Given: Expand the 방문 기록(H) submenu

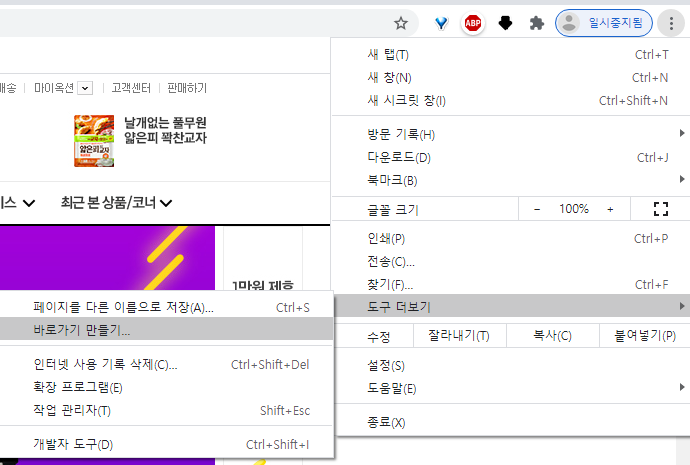Looking at the screenshot, I should (x=510, y=134).
